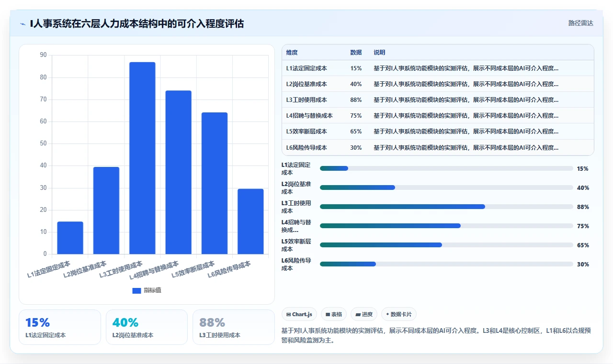This screenshot has height=364, width=613.
Task: Click the 维度 column header
Action: (x=292, y=53)
